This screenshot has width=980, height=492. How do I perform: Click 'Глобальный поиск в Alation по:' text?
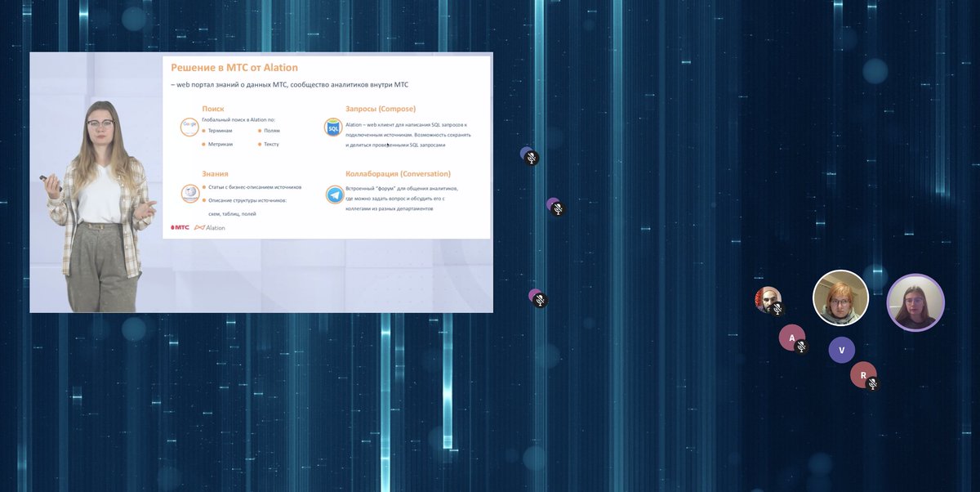click(x=238, y=119)
